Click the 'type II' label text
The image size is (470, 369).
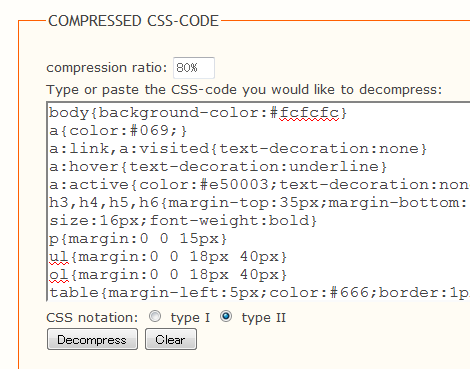point(264,318)
